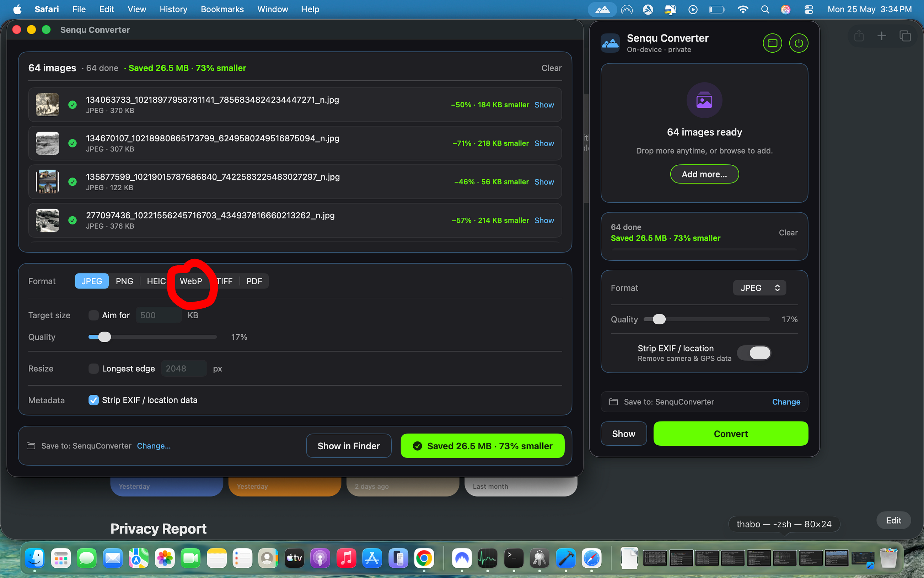Click Safari's share toolbar icon
This screenshot has width=924, height=578.
point(859,36)
